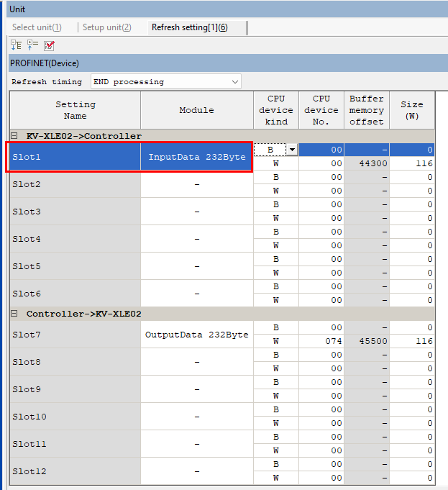Click CPU device No. value 074

click(x=321, y=341)
